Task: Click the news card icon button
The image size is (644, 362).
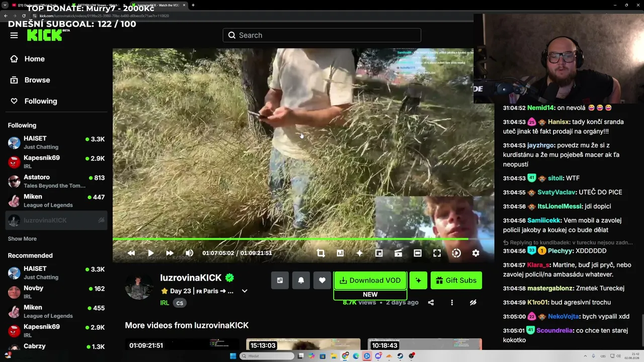Action: (280, 281)
